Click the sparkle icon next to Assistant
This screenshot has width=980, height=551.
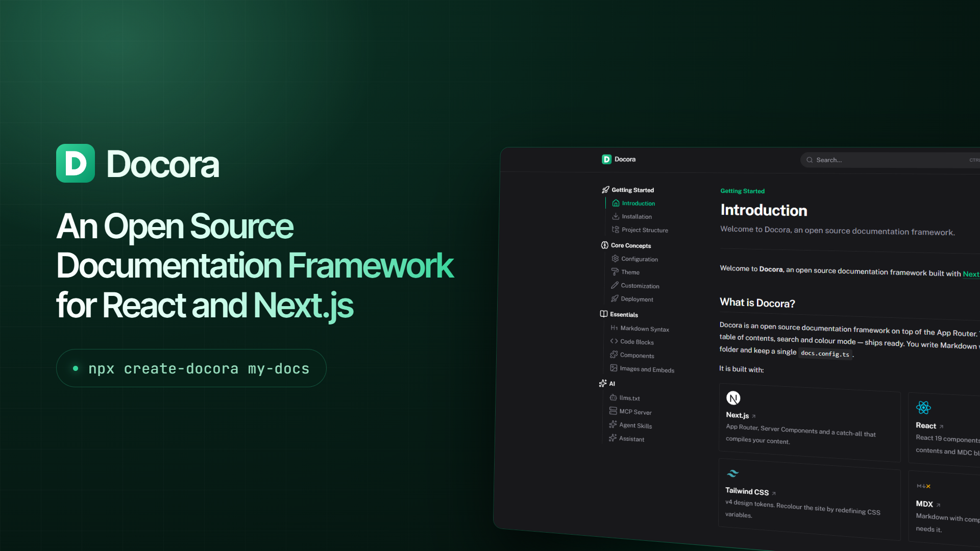pyautogui.click(x=612, y=438)
